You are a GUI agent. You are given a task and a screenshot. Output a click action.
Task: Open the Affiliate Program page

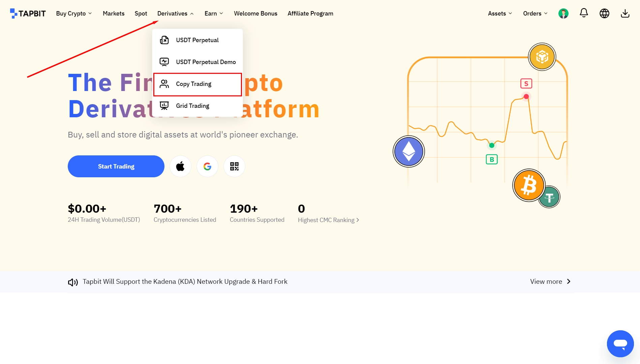[x=310, y=13]
